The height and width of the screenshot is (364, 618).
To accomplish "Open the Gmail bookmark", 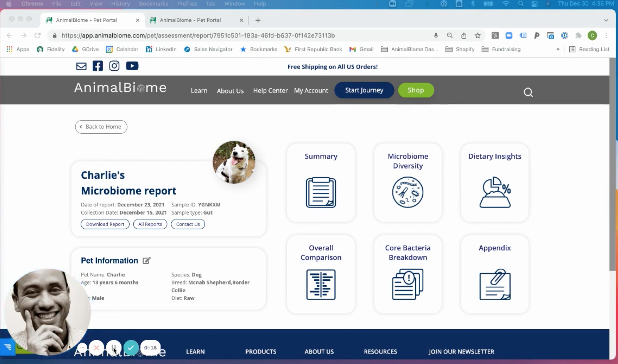I will 361,49.
